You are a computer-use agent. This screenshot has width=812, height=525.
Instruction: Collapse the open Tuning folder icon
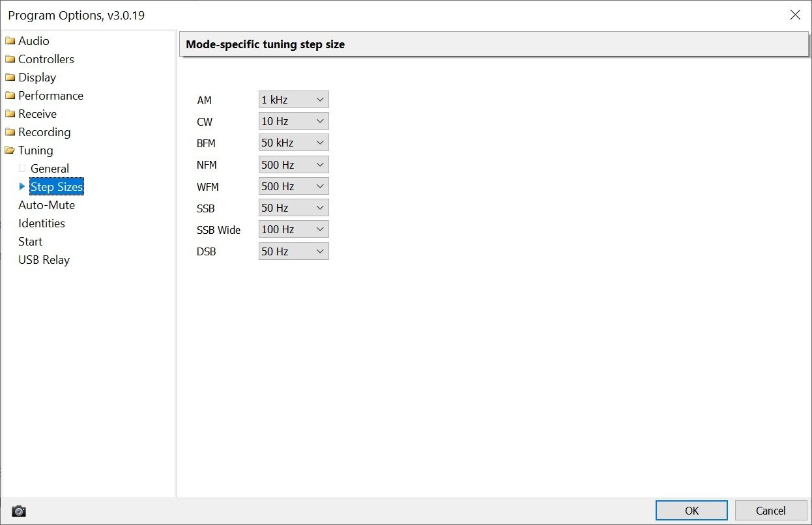click(x=10, y=150)
